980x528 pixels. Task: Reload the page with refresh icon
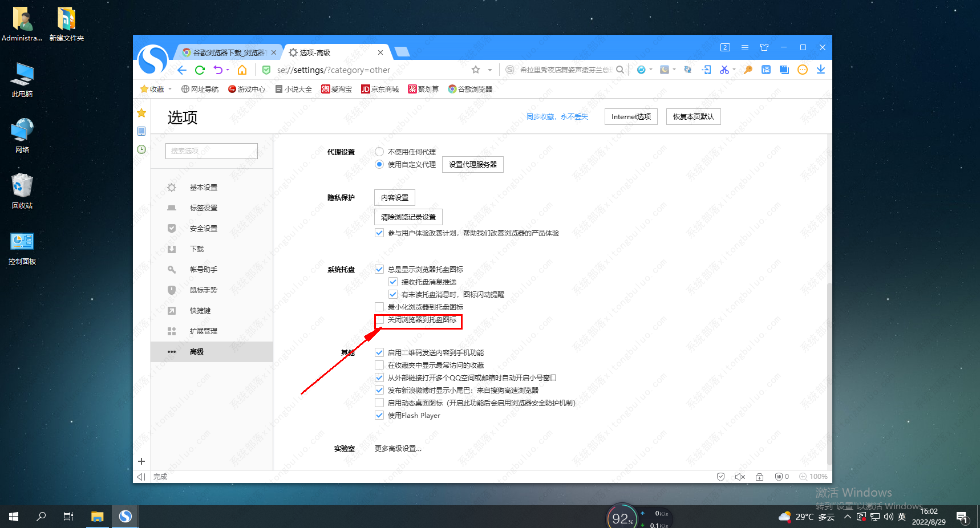click(200, 70)
